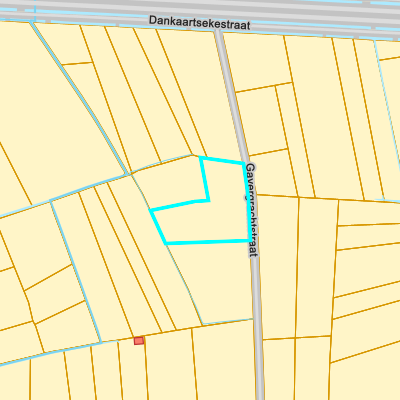Click the blue ditch line running to the bottom-left corner

click(50, 352)
